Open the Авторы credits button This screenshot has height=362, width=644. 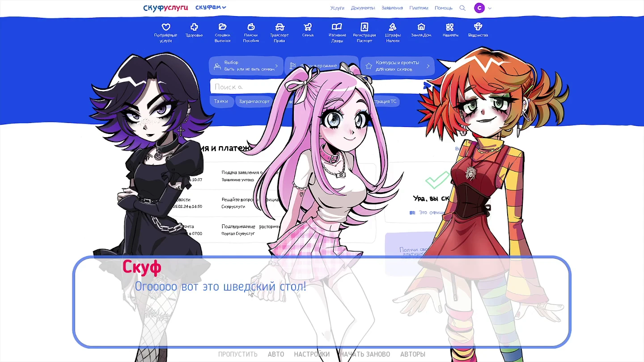point(413,354)
